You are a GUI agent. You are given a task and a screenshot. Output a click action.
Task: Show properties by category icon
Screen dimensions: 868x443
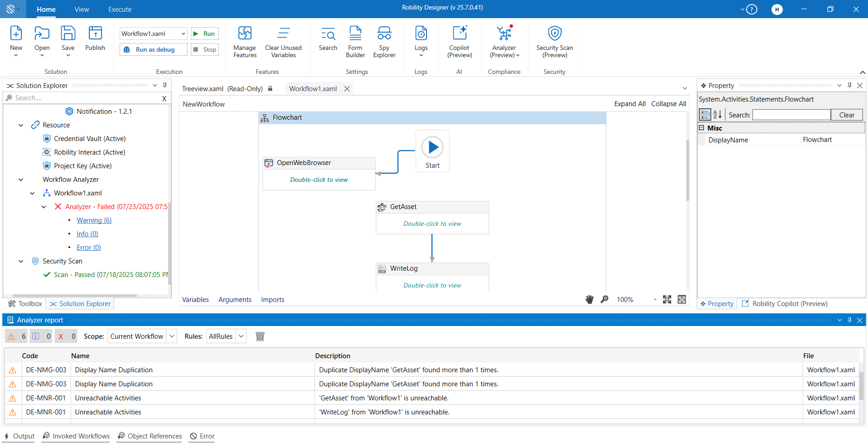(705, 115)
